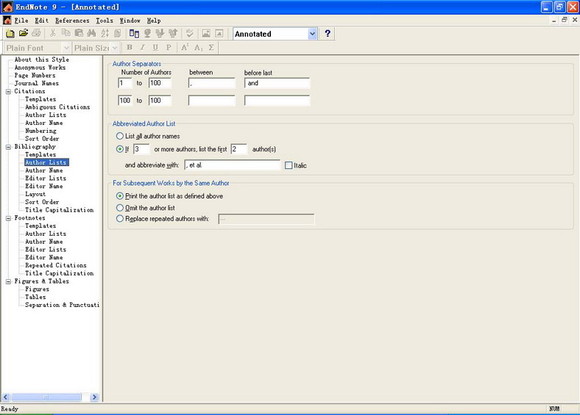Restore the inner Annotated document window

tap(564, 20)
